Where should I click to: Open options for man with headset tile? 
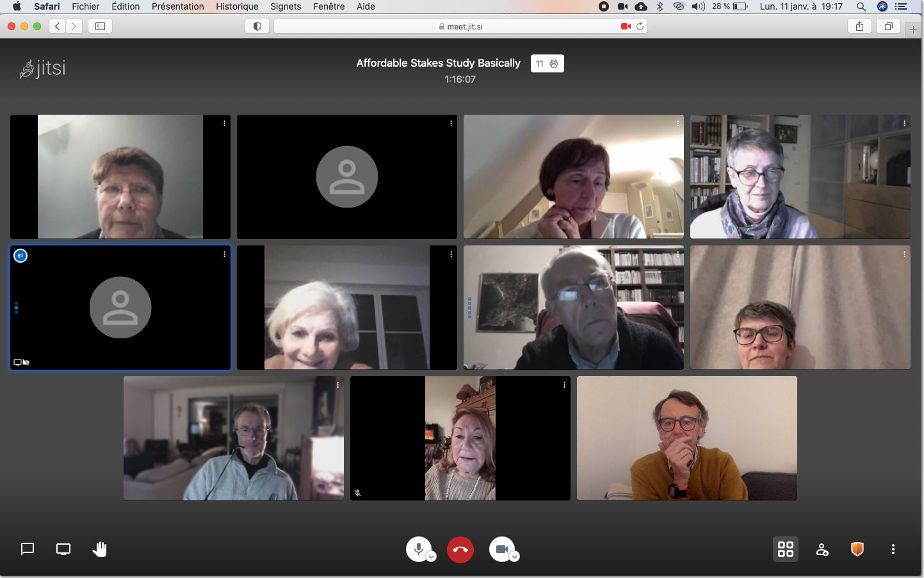337,385
